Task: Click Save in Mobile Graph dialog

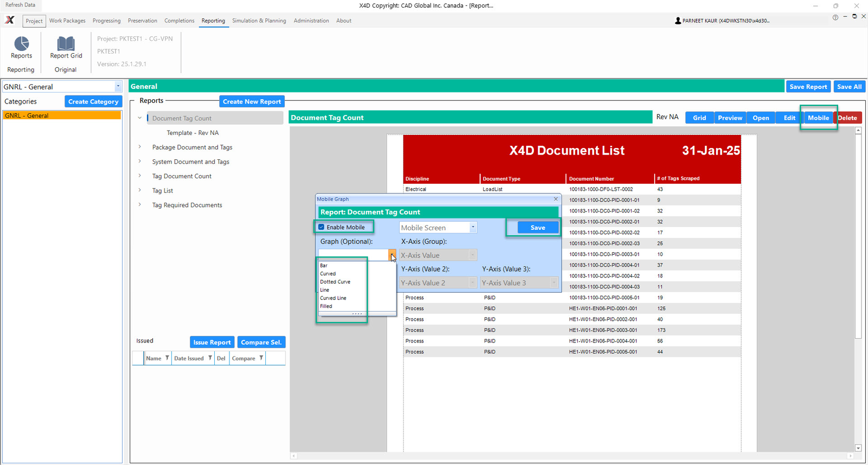Action: pos(538,228)
